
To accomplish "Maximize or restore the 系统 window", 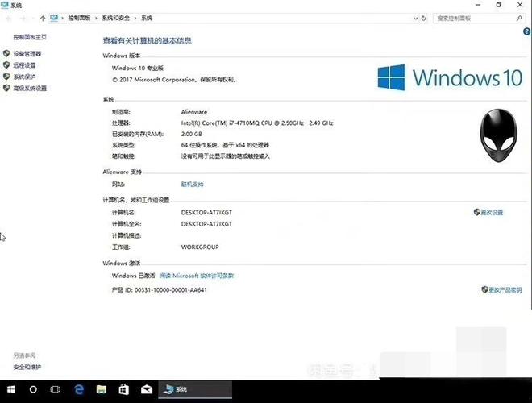I will 499,5.
